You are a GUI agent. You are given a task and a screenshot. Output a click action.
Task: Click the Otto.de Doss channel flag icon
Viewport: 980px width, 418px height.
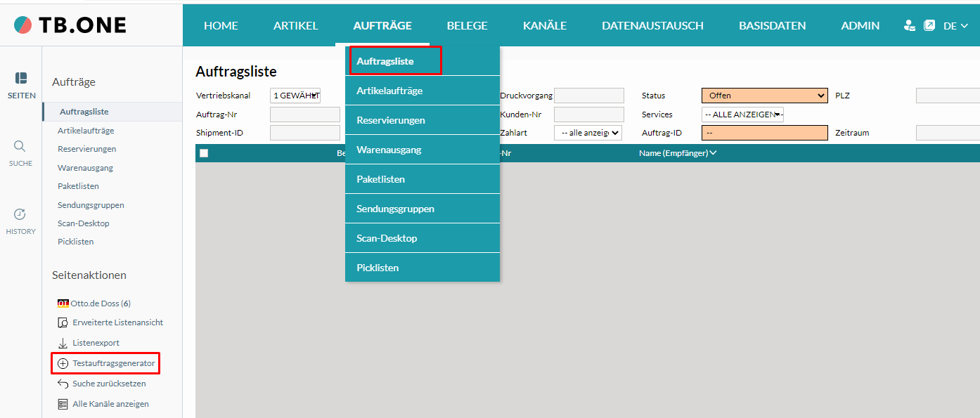point(63,303)
